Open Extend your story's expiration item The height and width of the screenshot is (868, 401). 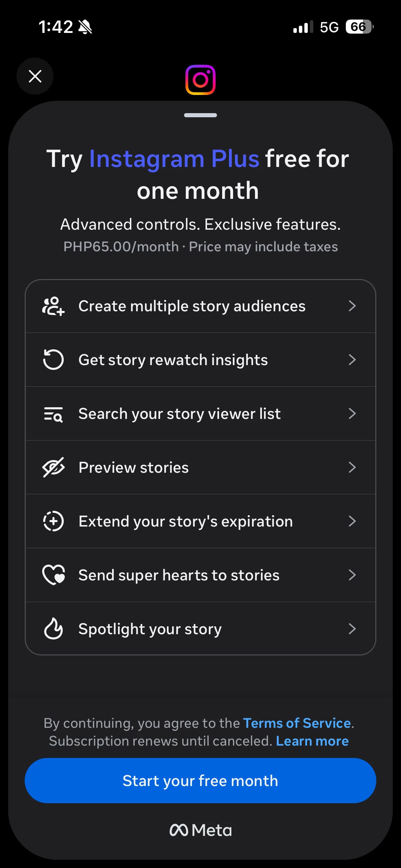pos(185,521)
